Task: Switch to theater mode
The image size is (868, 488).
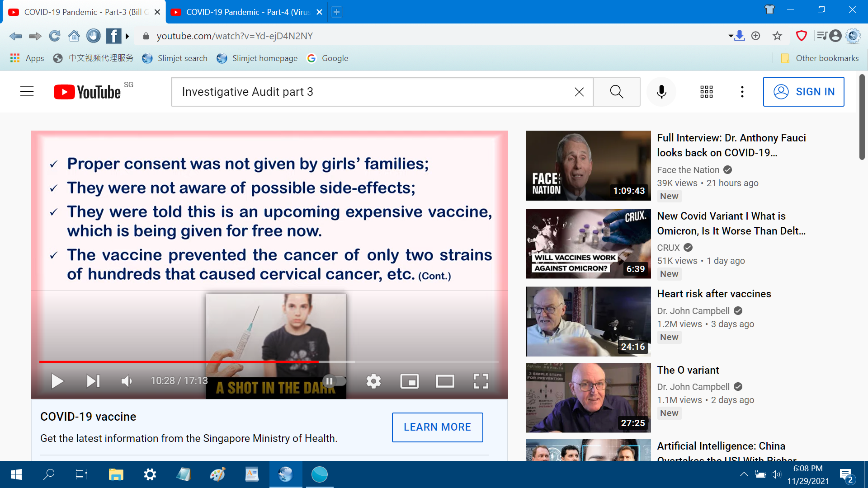Action: pyautogui.click(x=445, y=381)
